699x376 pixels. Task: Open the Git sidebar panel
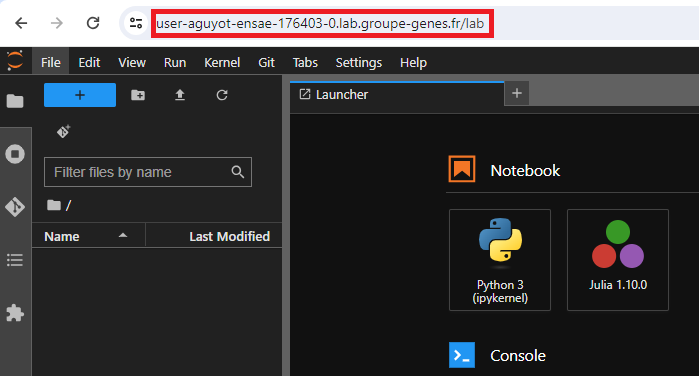[15, 207]
